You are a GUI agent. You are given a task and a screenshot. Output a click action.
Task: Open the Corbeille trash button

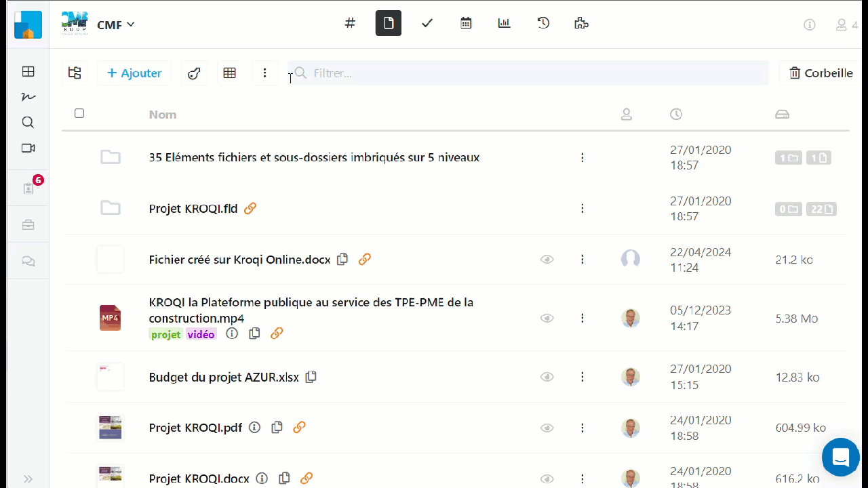point(821,73)
